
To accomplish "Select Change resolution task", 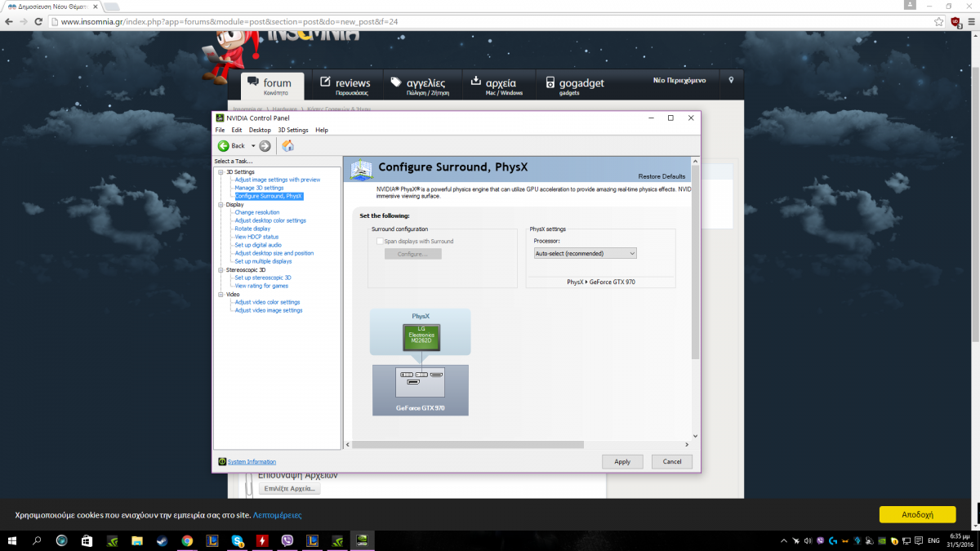I will tap(257, 212).
